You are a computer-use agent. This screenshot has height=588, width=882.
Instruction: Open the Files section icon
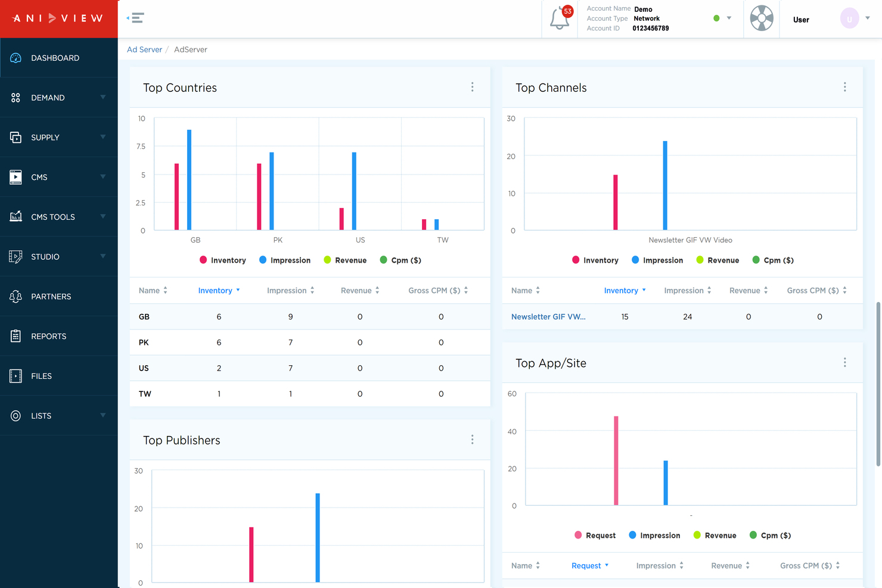[x=15, y=376]
